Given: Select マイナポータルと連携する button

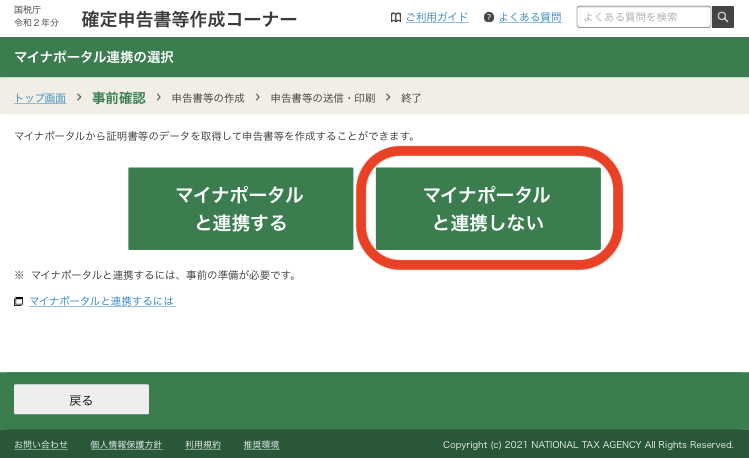Looking at the screenshot, I should [241, 209].
